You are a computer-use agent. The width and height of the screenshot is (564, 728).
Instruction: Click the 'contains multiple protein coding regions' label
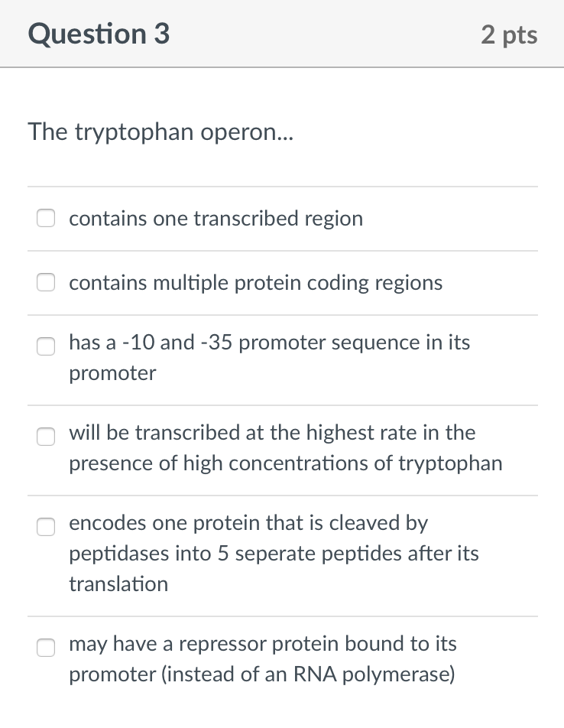(255, 282)
